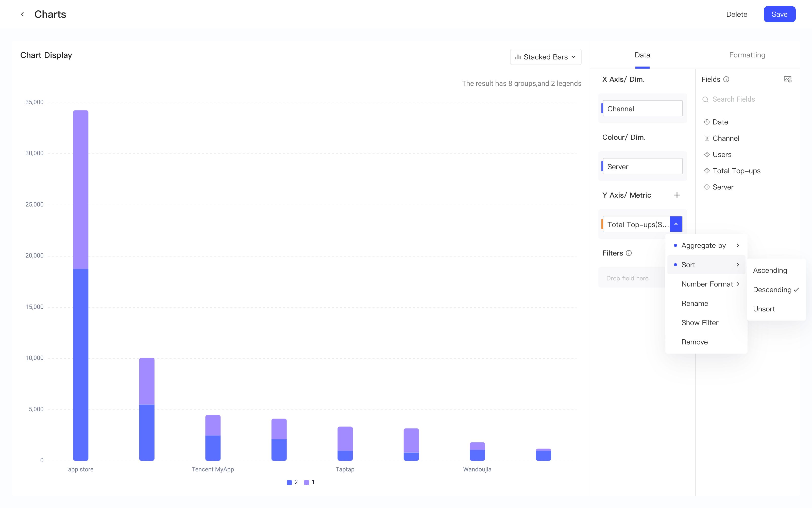This screenshot has height=508, width=812.
Task: Click the Channel field type icon
Action: point(707,138)
